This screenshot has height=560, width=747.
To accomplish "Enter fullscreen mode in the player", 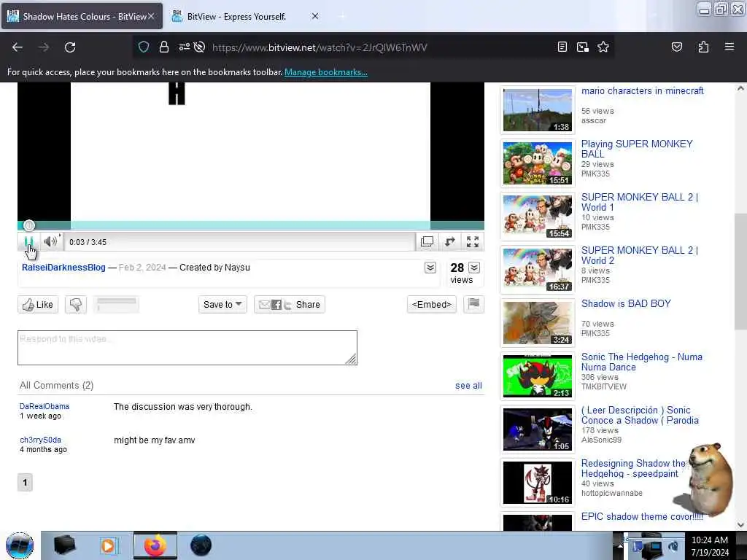I will click(473, 242).
